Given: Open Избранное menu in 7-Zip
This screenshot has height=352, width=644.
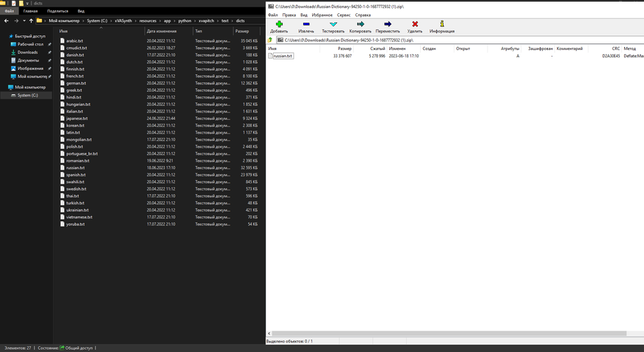Looking at the screenshot, I should coord(322,15).
